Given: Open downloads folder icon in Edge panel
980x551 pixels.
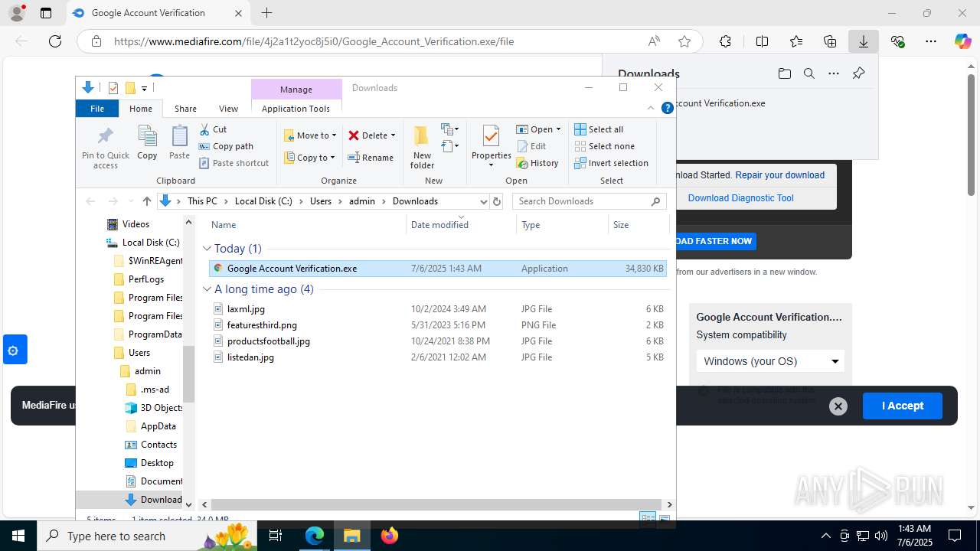Looking at the screenshot, I should tap(784, 73).
